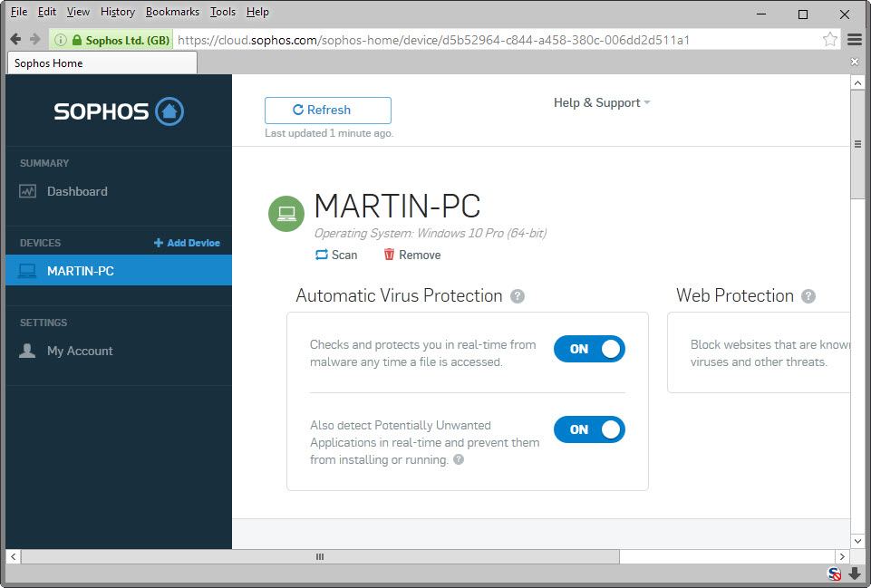Open the browser Help menu
The image size is (871, 588).
(x=257, y=12)
